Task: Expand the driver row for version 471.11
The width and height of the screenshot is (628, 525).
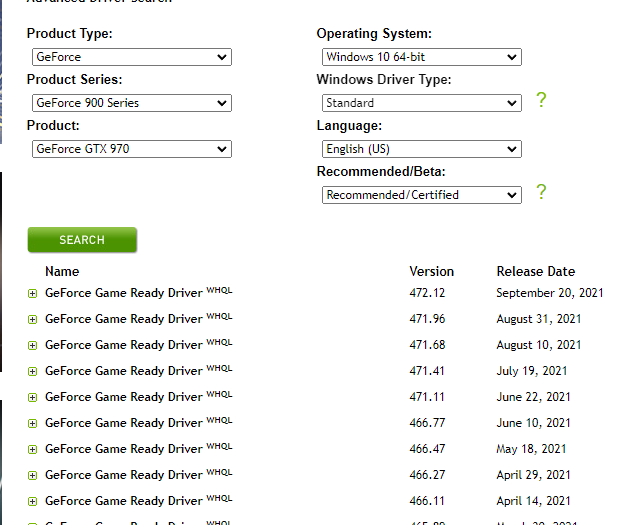Action: pyautogui.click(x=32, y=398)
